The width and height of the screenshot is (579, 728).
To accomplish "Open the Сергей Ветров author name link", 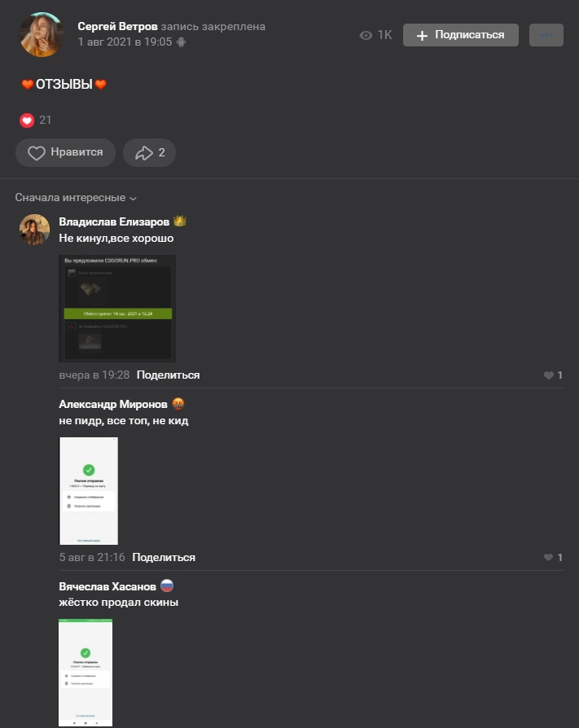I will [117, 26].
